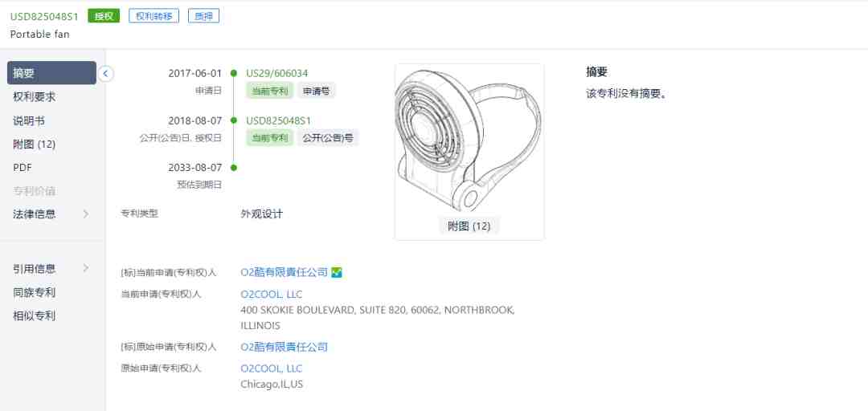
Task: Click the 质押 tag in header
Action: [203, 16]
